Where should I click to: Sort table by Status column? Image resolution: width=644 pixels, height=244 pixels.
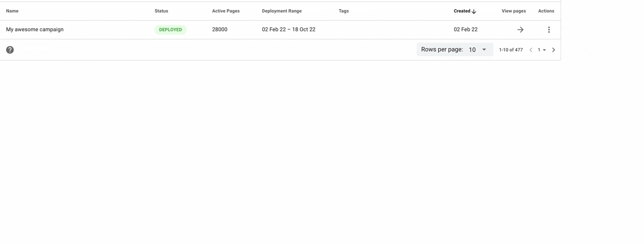coord(161,11)
